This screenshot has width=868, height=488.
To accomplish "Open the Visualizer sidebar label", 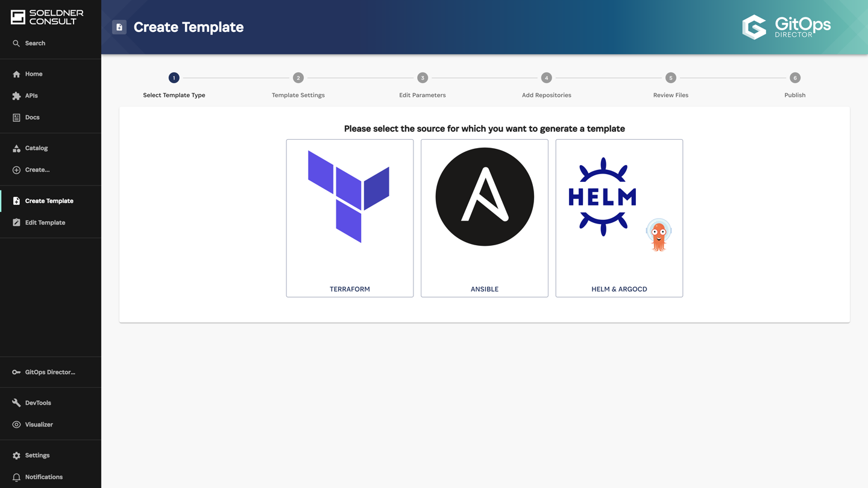I will coord(39,425).
